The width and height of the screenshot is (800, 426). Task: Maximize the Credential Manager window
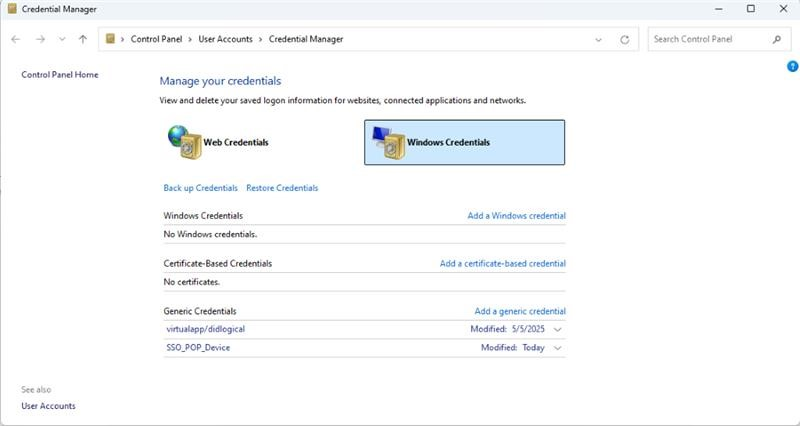point(751,9)
